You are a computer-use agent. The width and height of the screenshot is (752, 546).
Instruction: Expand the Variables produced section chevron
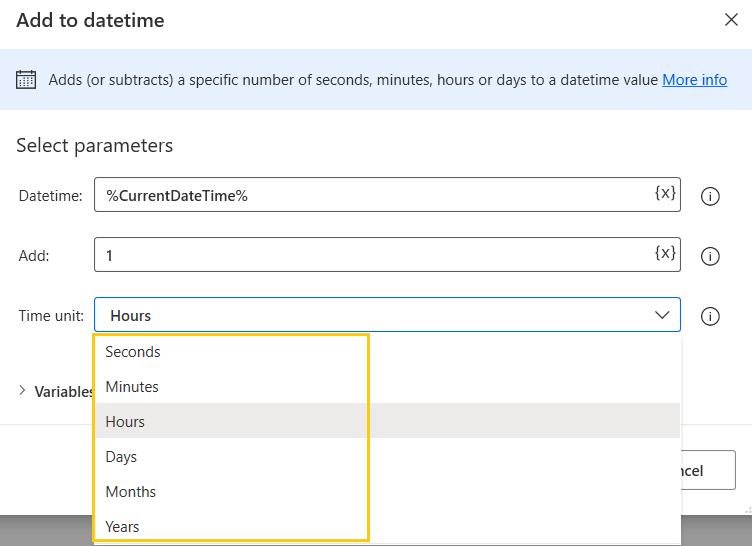pyautogui.click(x=22, y=391)
